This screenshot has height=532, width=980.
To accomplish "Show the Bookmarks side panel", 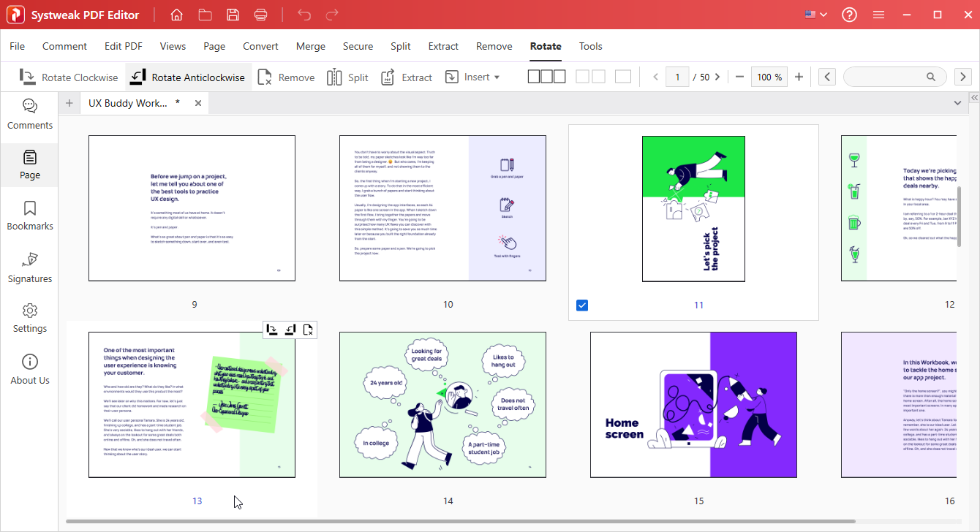I will point(29,216).
